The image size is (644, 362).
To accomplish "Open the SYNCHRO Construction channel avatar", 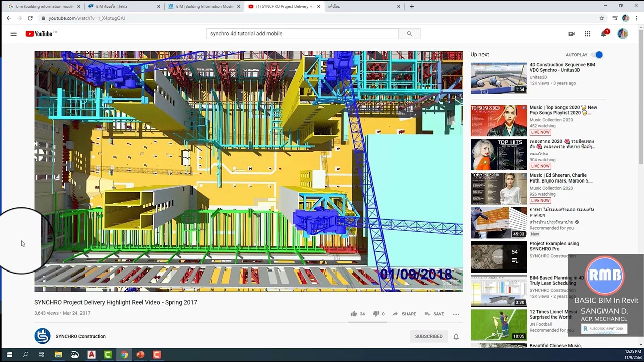I will coord(42,336).
